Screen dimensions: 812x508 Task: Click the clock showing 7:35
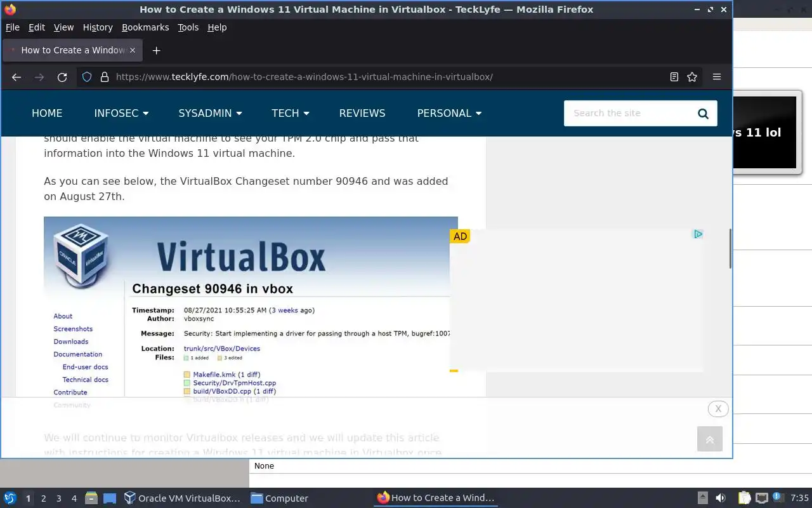pyautogui.click(x=799, y=498)
